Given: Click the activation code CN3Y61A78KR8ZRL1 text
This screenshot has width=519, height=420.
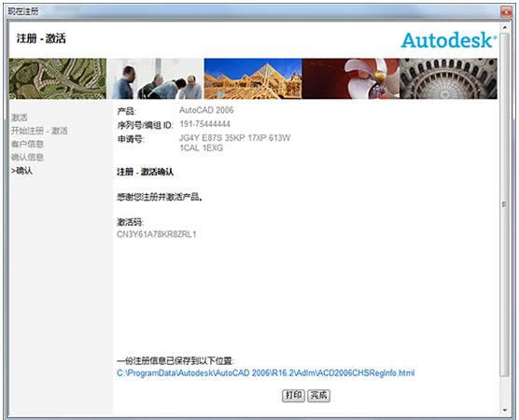Looking at the screenshot, I should (157, 234).
